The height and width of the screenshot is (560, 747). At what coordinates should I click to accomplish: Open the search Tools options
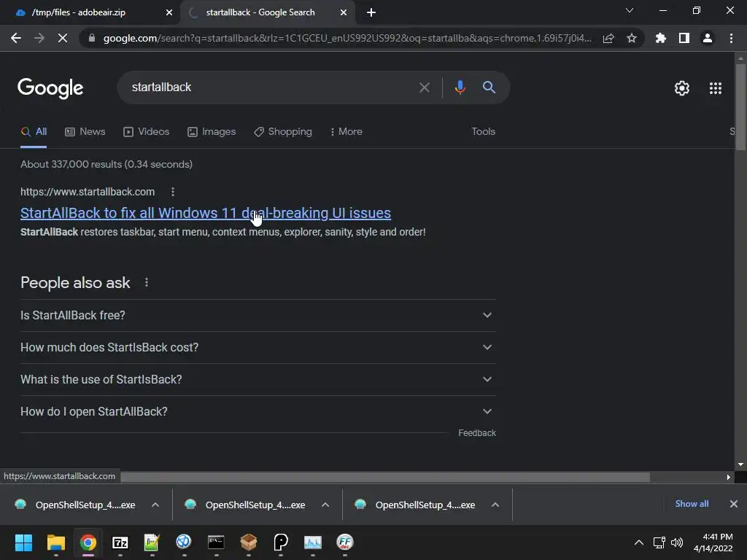(x=483, y=132)
